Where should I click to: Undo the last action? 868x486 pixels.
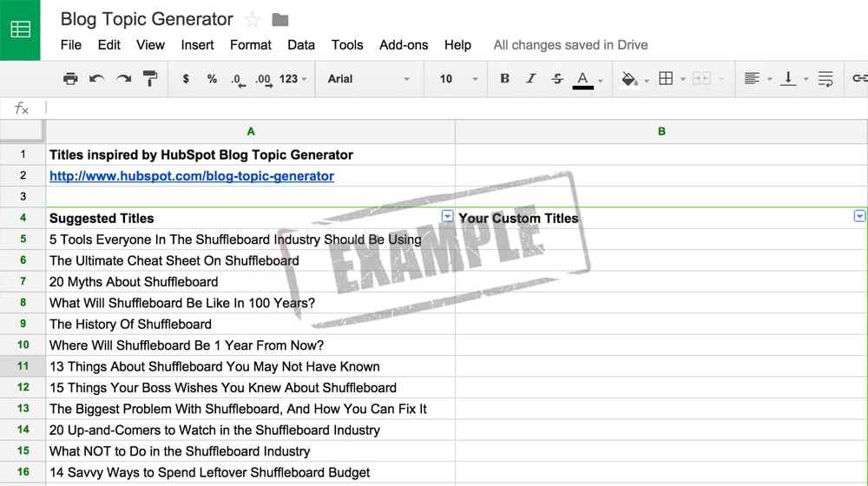click(97, 79)
